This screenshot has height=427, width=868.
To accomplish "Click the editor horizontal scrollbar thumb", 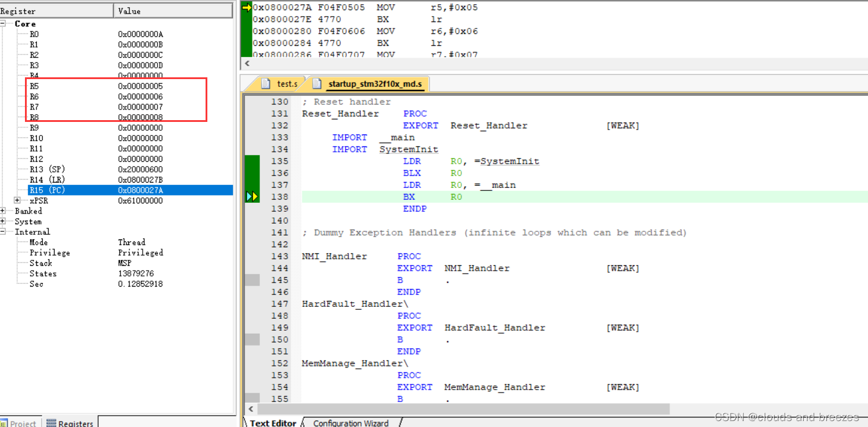I will (x=463, y=409).
